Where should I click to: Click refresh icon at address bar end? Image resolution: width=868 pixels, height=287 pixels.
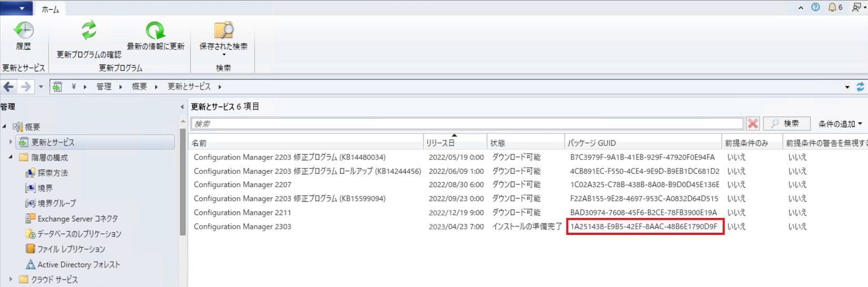[860, 87]
